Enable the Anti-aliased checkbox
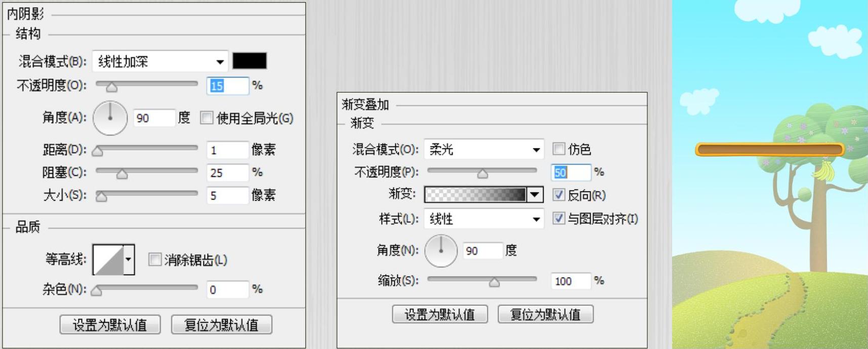This screenshot has width=868, height=349. click(155, 260)
